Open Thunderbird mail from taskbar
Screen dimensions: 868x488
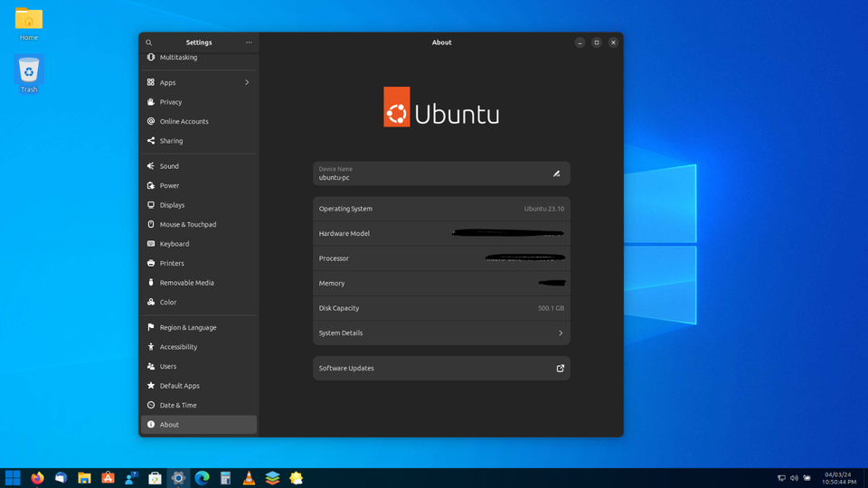(61, 477)
